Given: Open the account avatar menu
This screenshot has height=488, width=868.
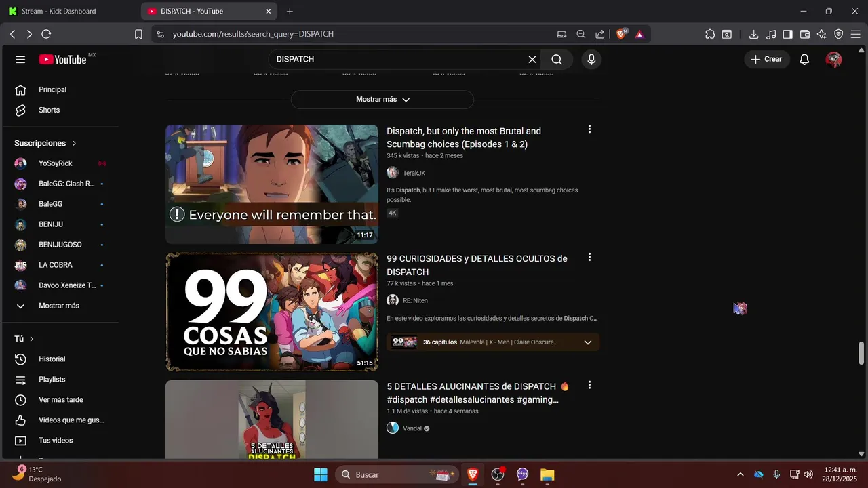Looking at the screenshot, I should 833,60.
